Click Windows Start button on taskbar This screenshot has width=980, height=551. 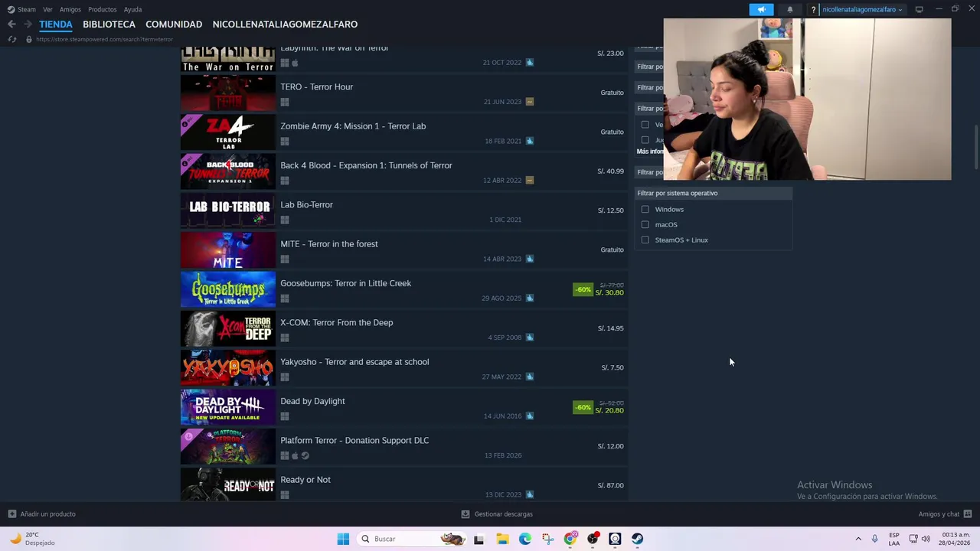coord(343,539)
